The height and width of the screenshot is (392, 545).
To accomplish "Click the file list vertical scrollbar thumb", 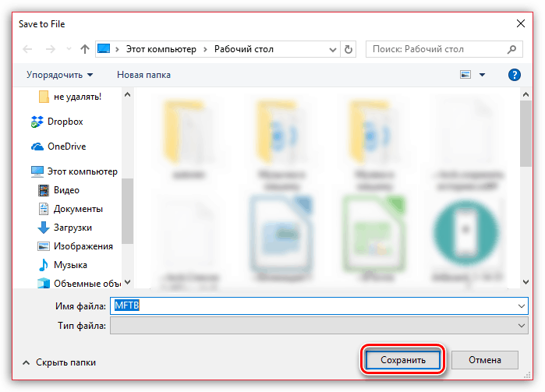I will 526,134.
